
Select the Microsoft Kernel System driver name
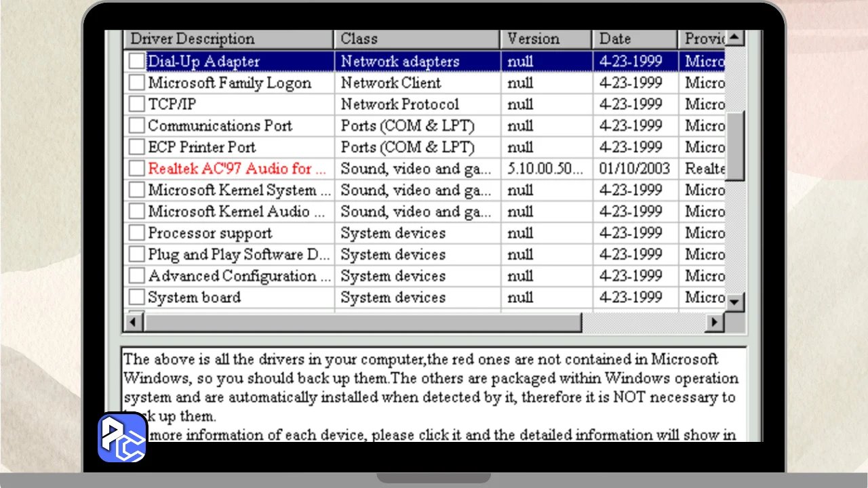pos(239,190)
